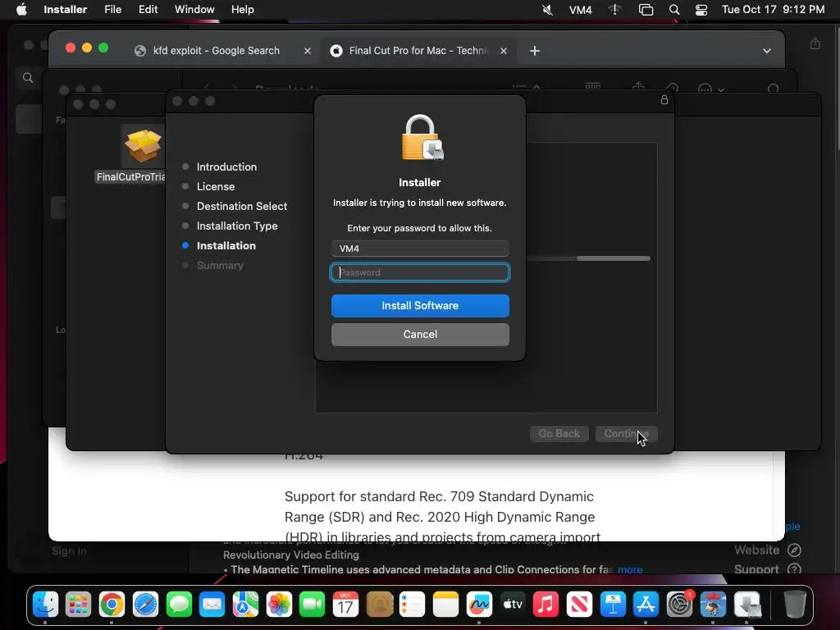Expand the tab search chevron dropdown
Viewport: 840px width, 630px height.
pos(767,51)
